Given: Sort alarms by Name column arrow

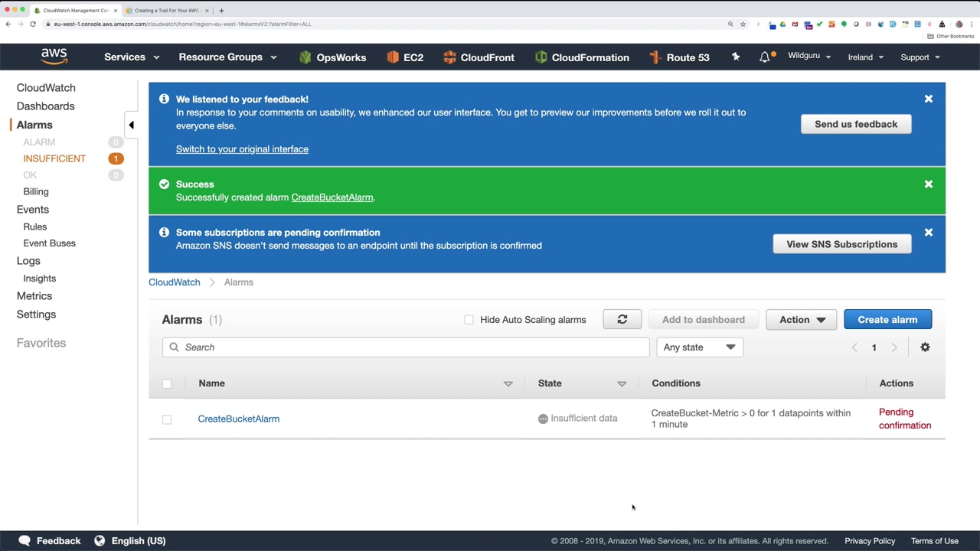Looking at the screenshot, I should [x=508, y=383].
